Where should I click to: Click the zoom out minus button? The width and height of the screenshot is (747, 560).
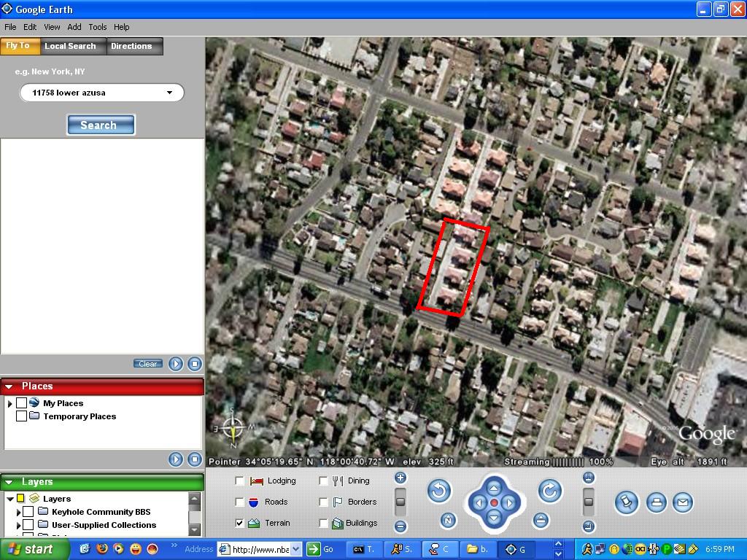(x=400, y=526)
